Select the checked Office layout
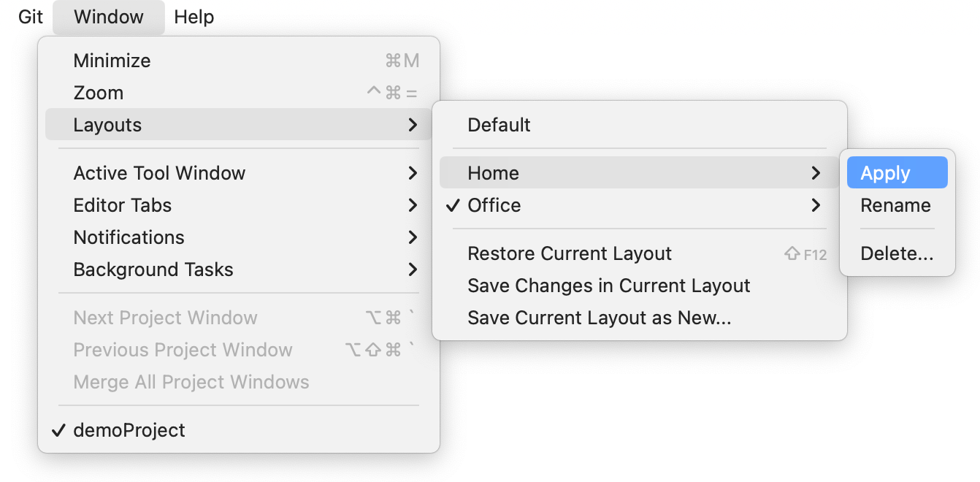Viewport: 980px width, 482px height. coord(494,205)
